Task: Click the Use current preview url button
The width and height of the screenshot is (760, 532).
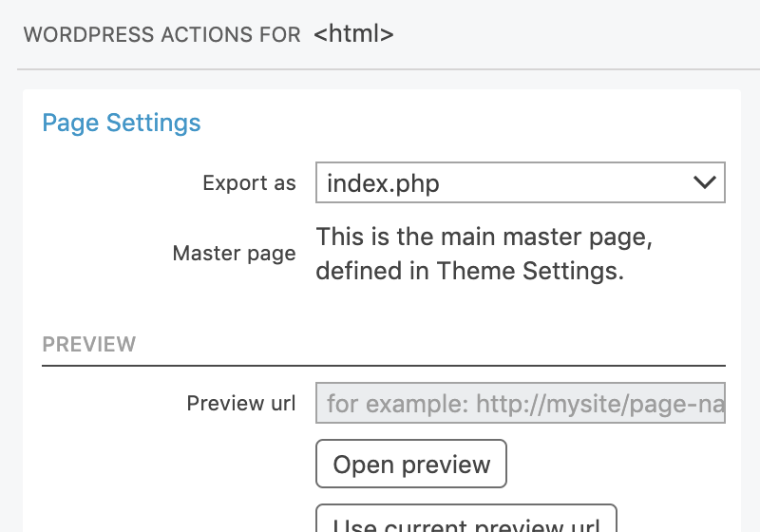Action: (x=466, y=519)
